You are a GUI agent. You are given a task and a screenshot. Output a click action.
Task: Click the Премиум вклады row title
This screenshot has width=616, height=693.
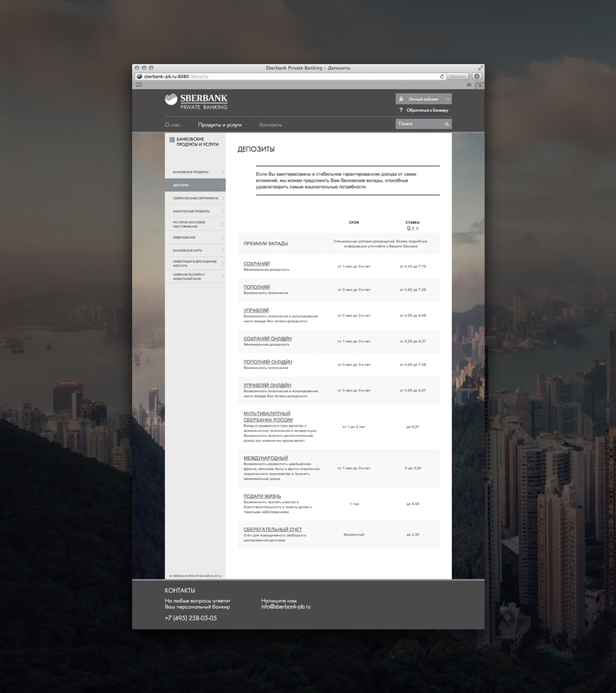266,244
